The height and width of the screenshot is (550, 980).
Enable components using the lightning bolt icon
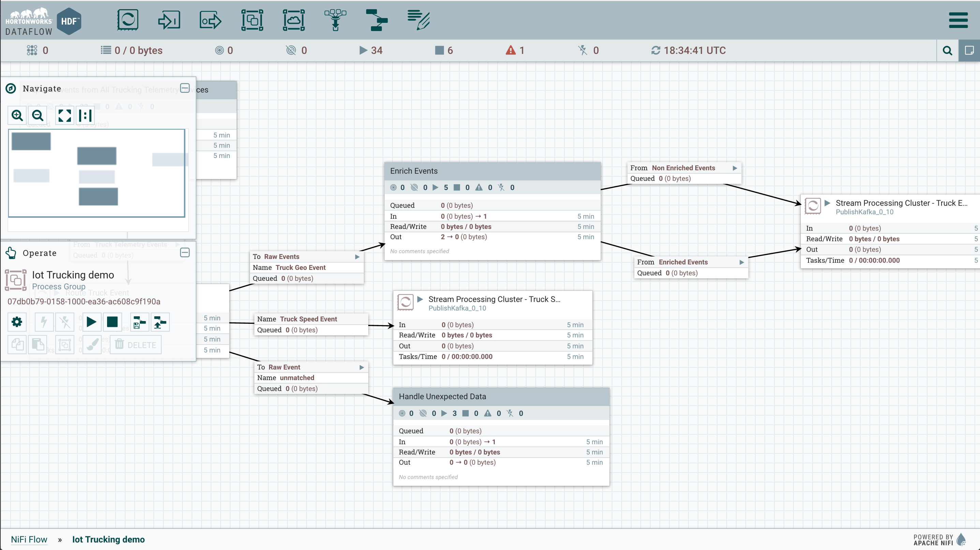coord(44,322)
